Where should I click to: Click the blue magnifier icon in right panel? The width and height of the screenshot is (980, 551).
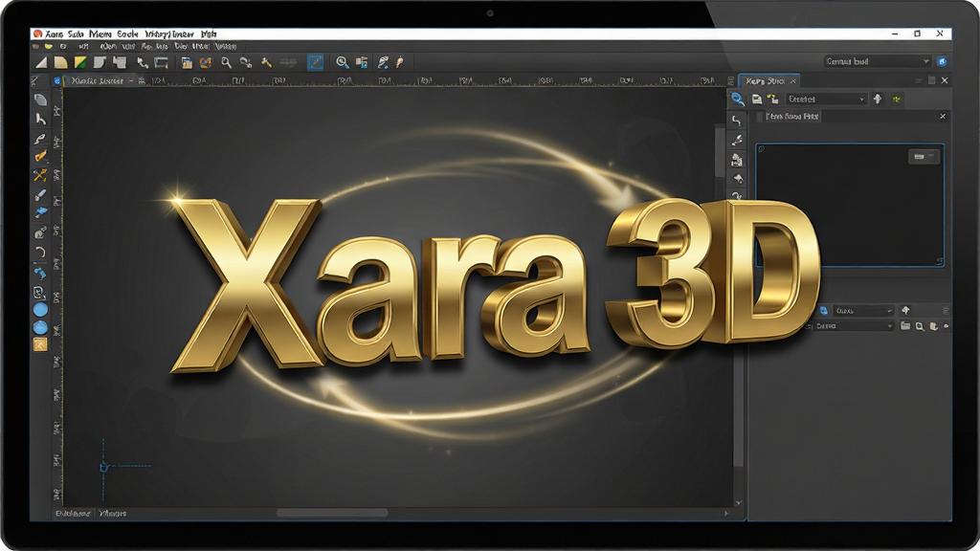738,99
